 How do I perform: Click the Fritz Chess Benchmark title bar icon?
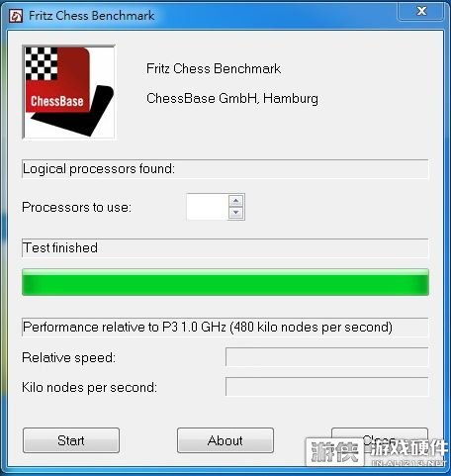point(16,16)
